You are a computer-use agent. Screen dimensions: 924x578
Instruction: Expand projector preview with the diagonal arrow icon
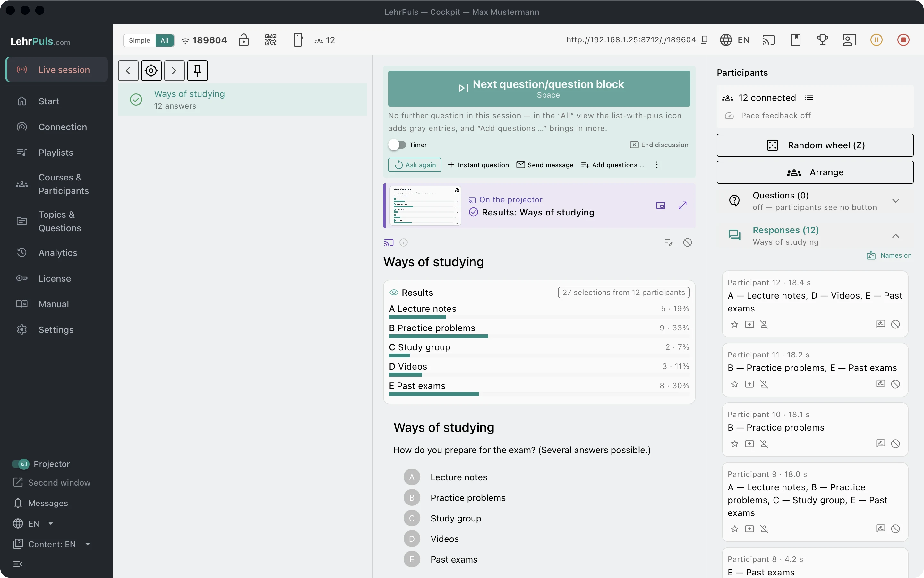(x=682, y=206)
